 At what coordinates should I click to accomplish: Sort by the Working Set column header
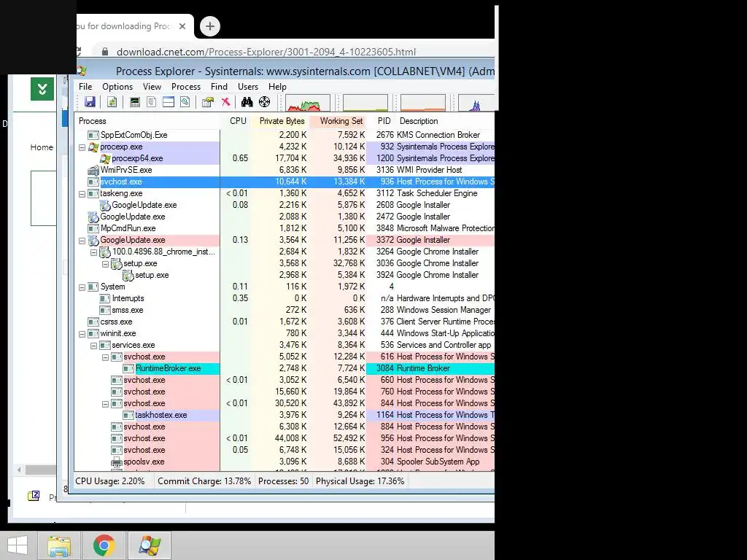(x=338, y=121)
